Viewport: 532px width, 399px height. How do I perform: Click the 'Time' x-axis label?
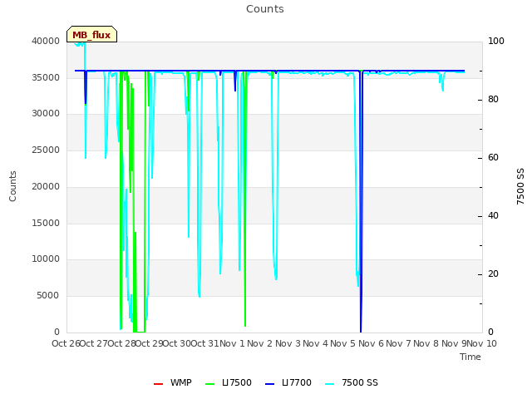(x=470, y=357)
